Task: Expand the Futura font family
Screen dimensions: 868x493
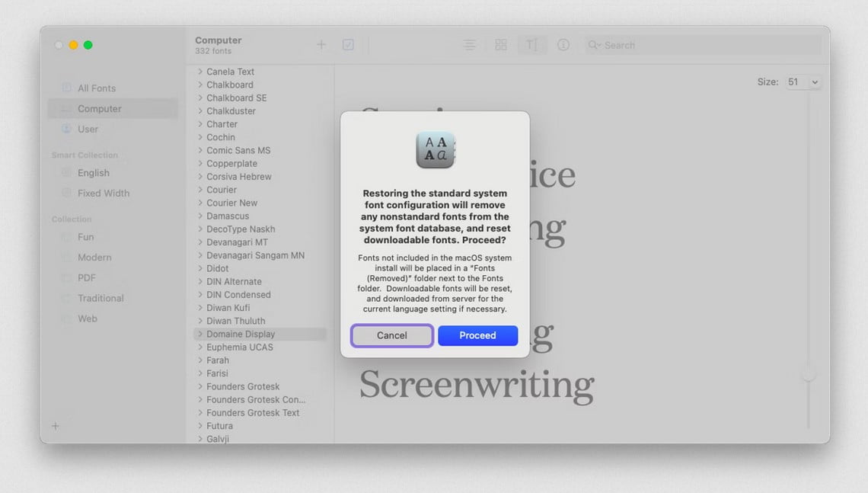Action: (x=199, y=426)
